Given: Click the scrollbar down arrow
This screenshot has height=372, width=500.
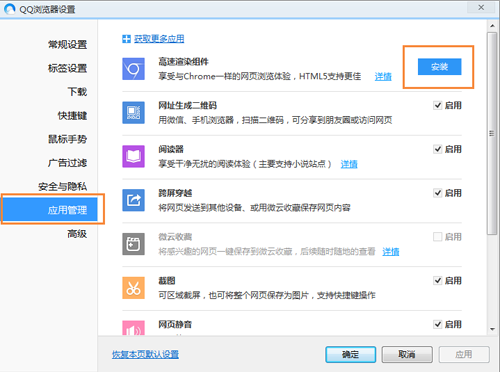Looking at the screenshot, I should (x=492, y=329).
